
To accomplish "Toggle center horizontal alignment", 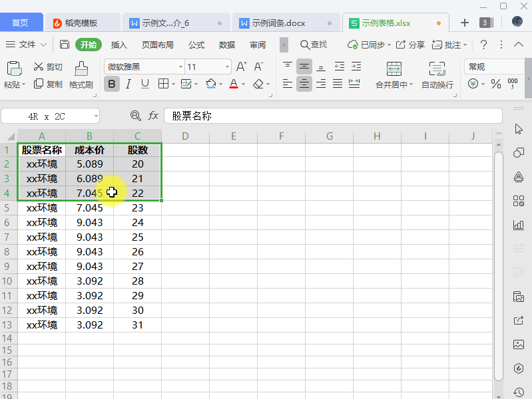I will point(304,84).
